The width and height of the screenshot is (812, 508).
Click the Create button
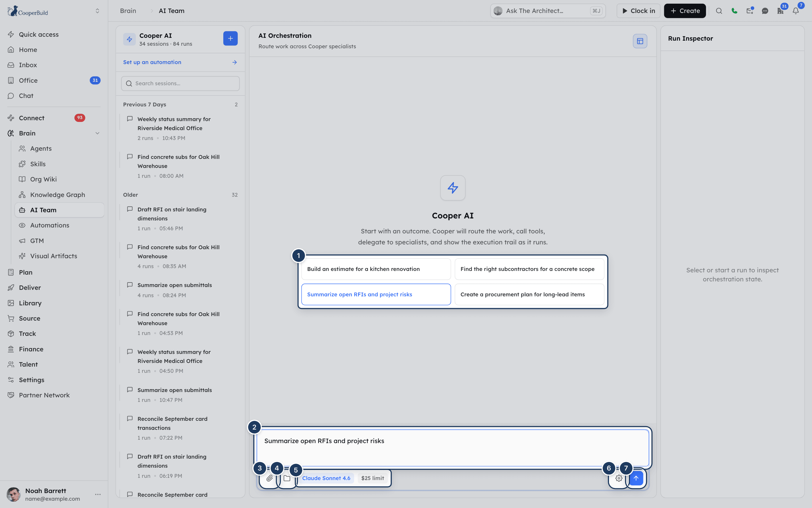coord(685,11)
